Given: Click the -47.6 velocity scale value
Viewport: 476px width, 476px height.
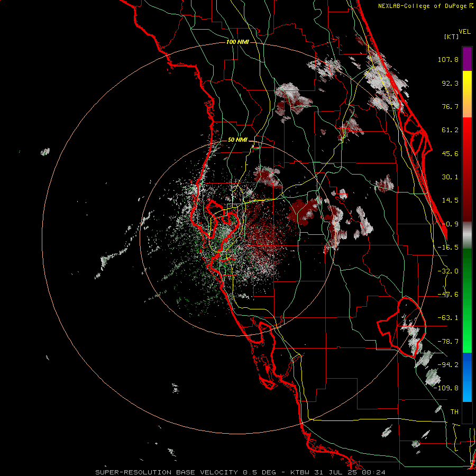Looking at the screenshot, I should [x=448, y=295].
